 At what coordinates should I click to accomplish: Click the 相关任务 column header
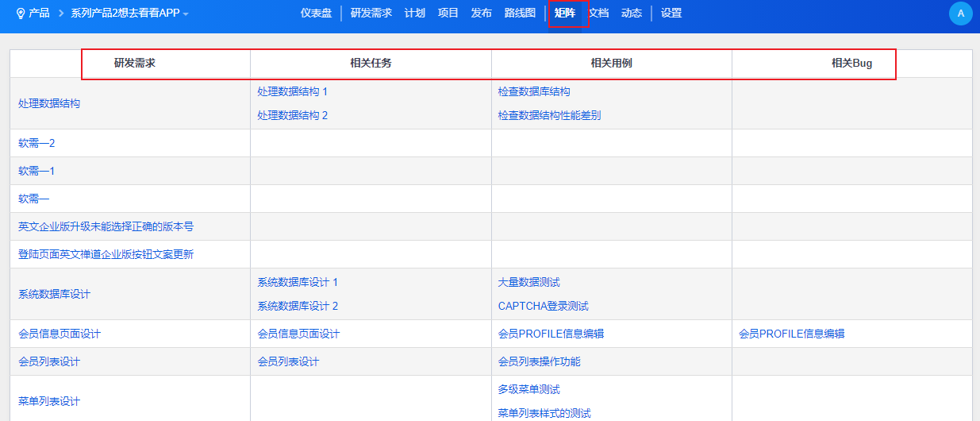tap(371, 64)
